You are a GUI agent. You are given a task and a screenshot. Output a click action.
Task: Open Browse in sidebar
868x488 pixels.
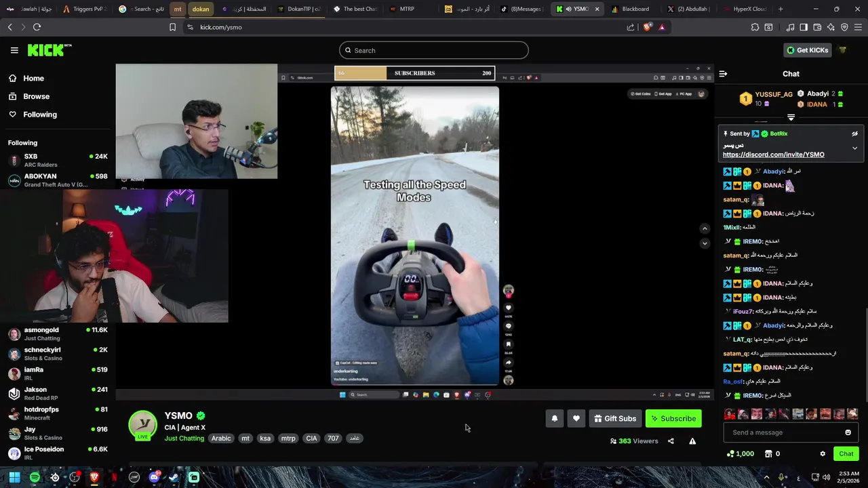tap(28, 96)
